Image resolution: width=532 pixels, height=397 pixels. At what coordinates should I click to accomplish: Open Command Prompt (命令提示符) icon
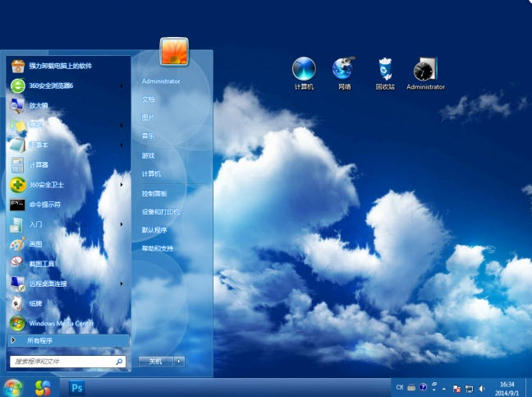pos(17,205)
